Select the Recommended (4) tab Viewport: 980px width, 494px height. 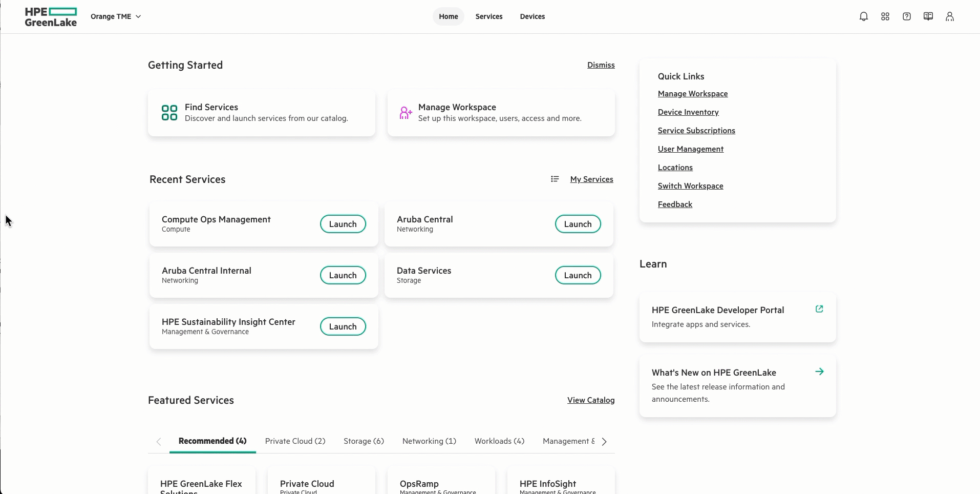tap(212, 441)
